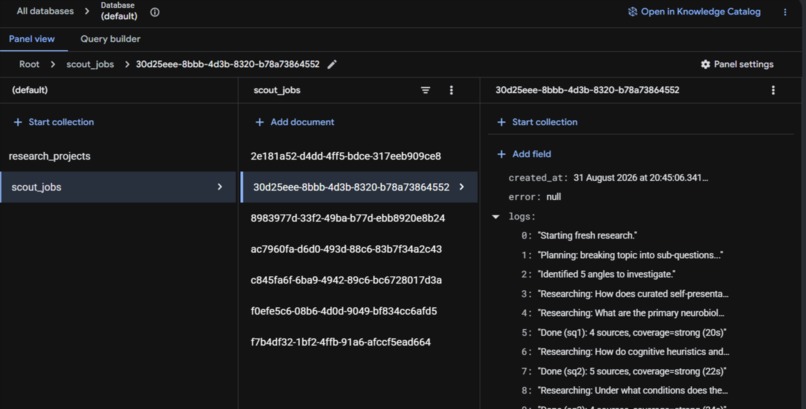Open document 30d25eee-8bbb-4d3b-8320-b78a73864552
The height and width of the screenshot is (409, 806).
click(x=359, y=187)
